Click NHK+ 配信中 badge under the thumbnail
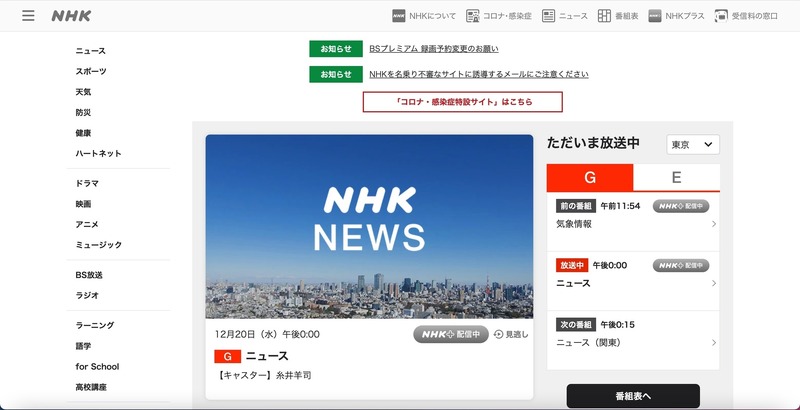The width and height of the screenshot is (800, 410). (451, 334)
